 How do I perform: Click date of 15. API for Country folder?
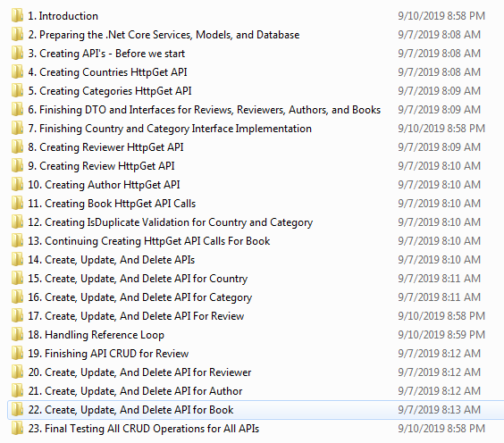(x=439, y=279)
